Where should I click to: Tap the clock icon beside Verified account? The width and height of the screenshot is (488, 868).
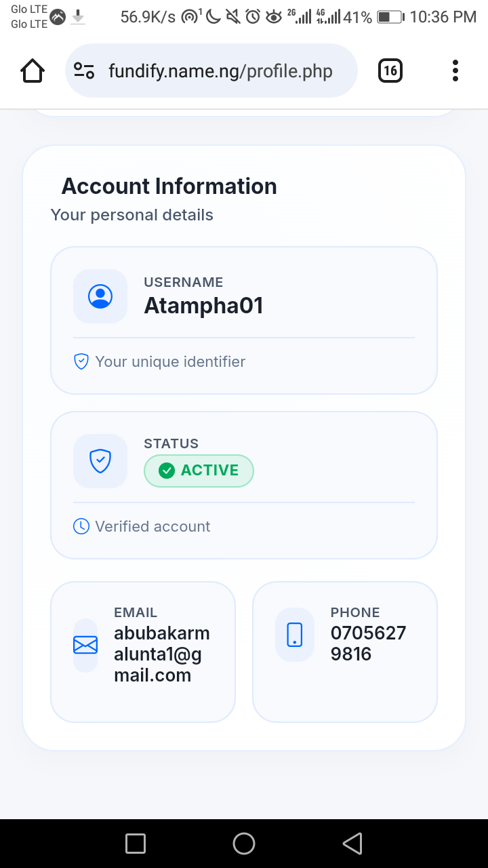pyautogui.click(x=81, y=526)
